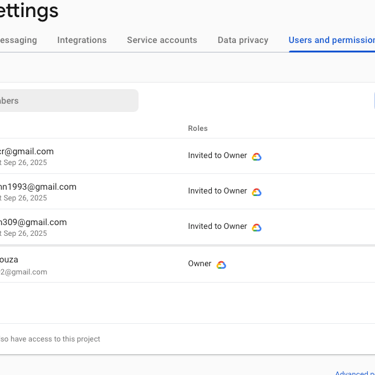Viewport: 375px width, 375px height.
Task: Click the blue button right of search
Action: coord(374,100)
